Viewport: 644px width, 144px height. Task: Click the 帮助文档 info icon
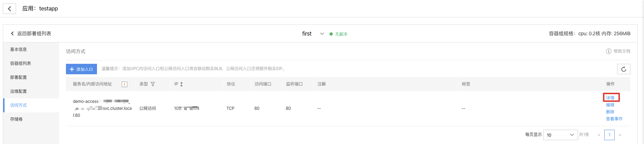click(x=608, y=51)
